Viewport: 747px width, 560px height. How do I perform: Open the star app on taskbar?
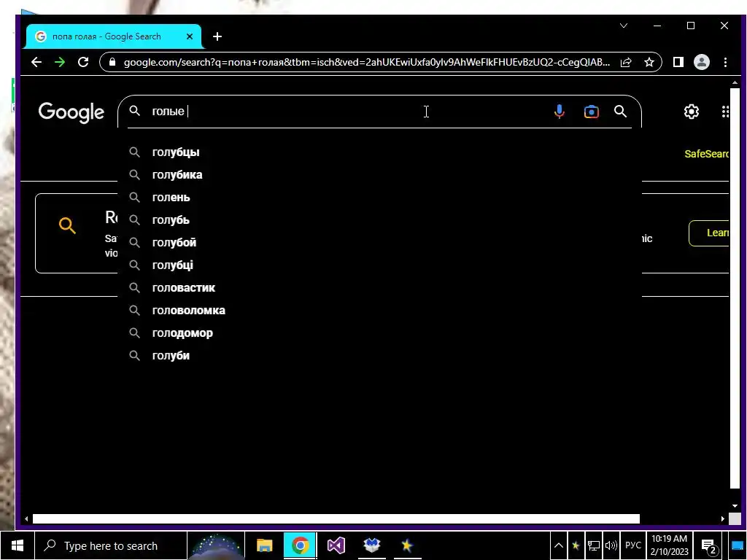[407, 545]
